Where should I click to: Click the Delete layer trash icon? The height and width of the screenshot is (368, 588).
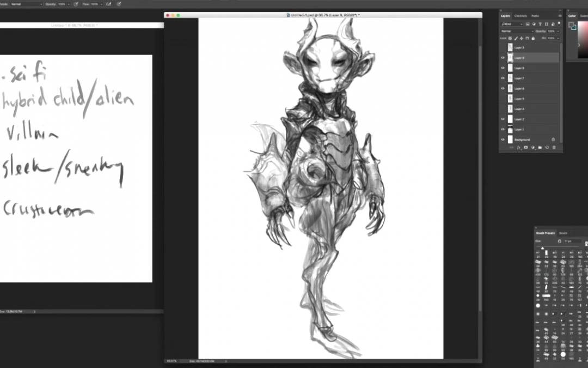coord(554,148)
